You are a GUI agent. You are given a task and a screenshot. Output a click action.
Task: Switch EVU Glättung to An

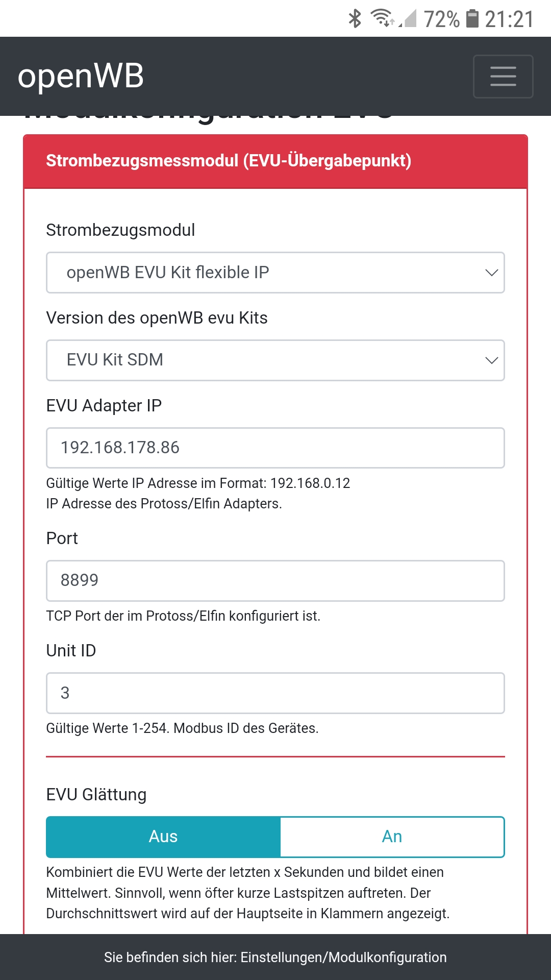[392, 837]
